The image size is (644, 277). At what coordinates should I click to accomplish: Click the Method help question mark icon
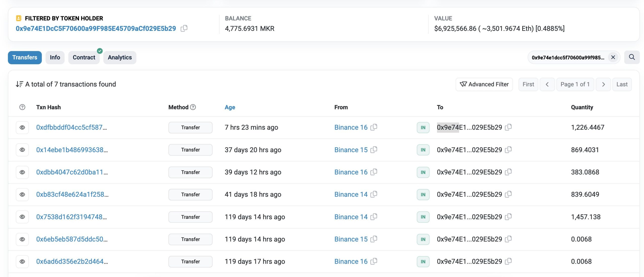click(x=193, y=107)
